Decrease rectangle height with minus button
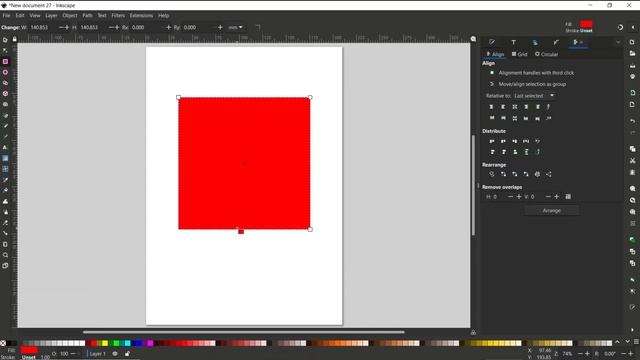 (x=111, y=27)
